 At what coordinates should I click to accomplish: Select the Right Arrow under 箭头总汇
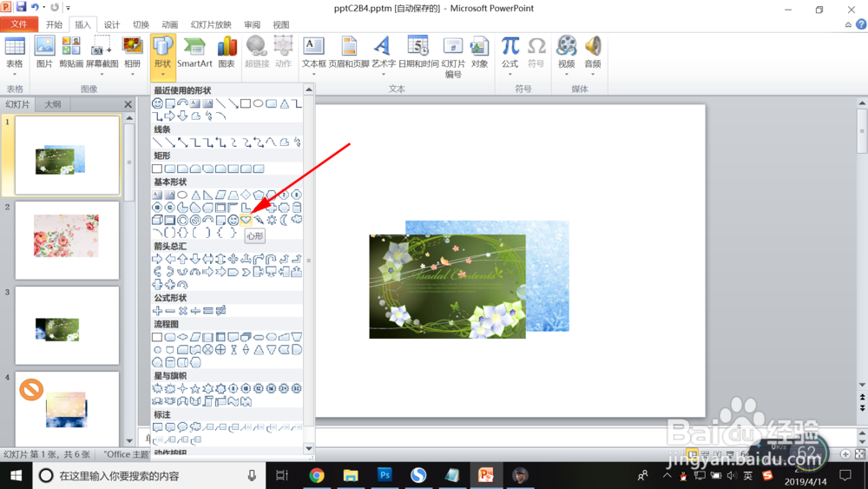click(x=157, y=259)
